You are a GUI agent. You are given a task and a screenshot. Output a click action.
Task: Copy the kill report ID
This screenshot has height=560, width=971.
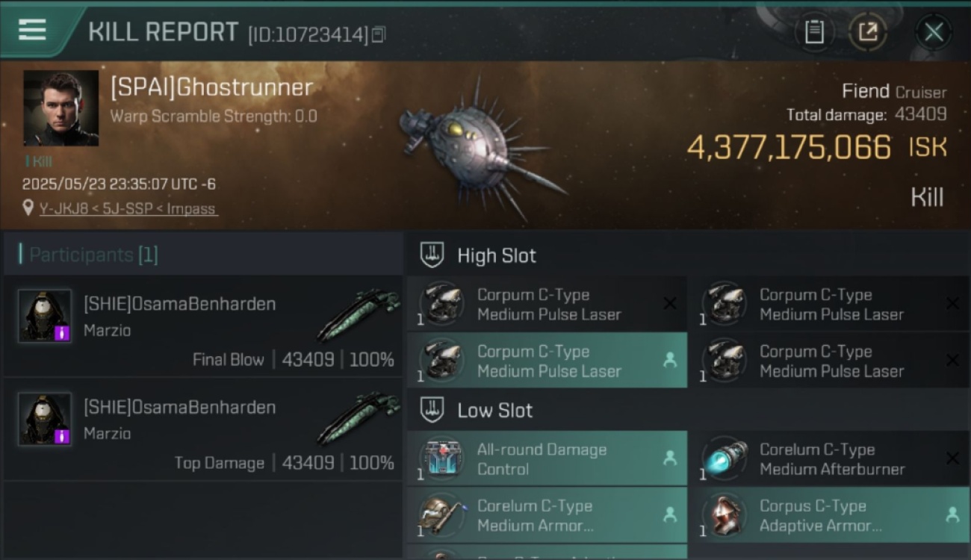378,34
